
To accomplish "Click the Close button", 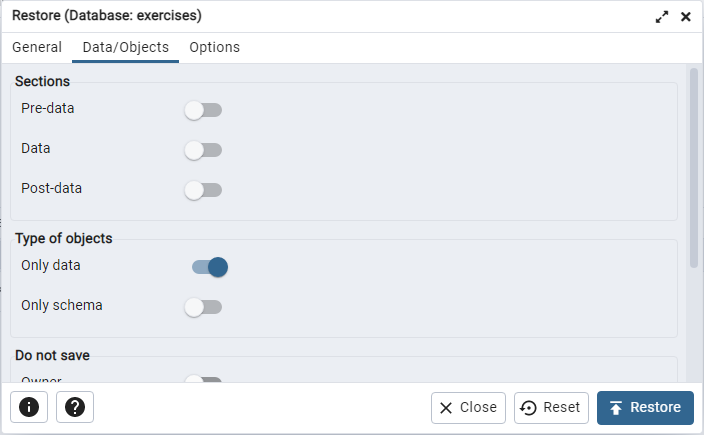I will click(x=468, y=407).
